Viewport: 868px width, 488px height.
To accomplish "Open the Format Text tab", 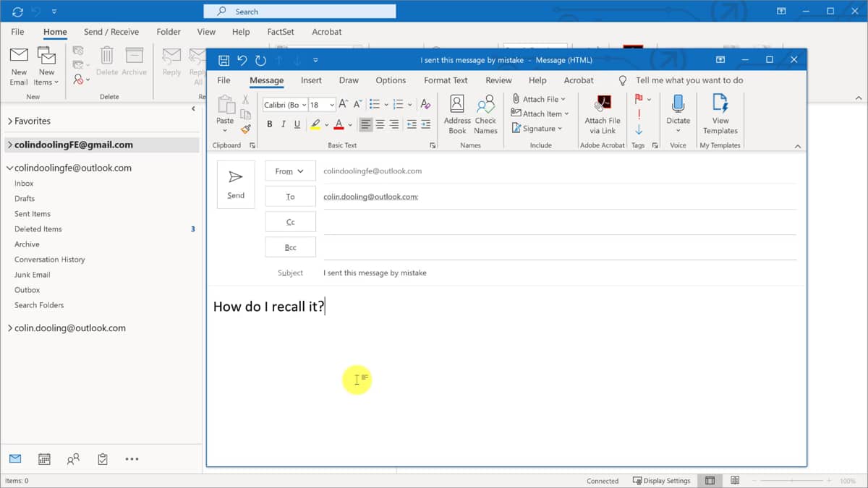I will point(446,80).
